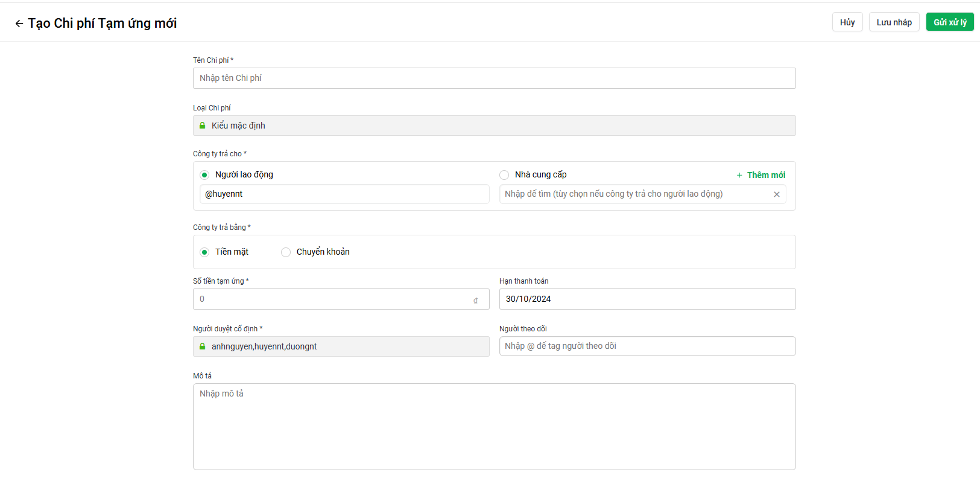The image size is (980, 481).
Task: Click the Hạn thanh toán label
Action: (524, 281)
